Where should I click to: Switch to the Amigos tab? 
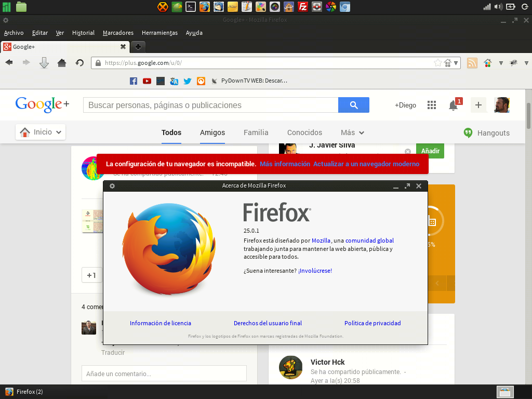tap(212, 132)
